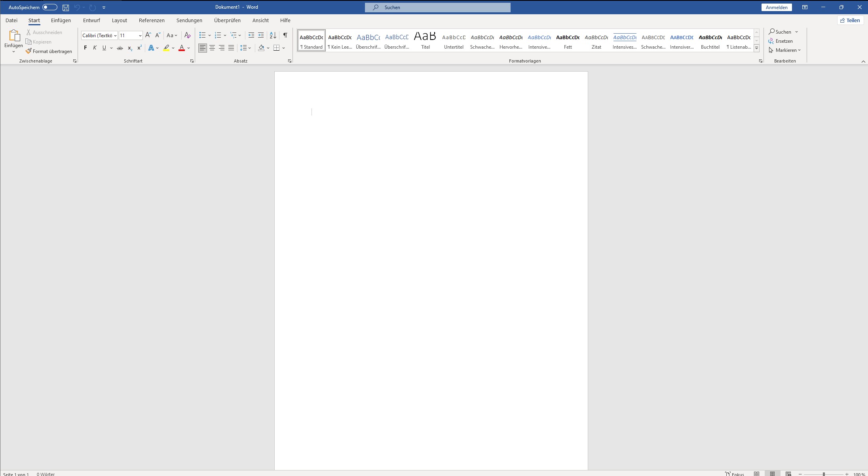Open the font name dropdown

pyautogui.click(x=115, y=36)
